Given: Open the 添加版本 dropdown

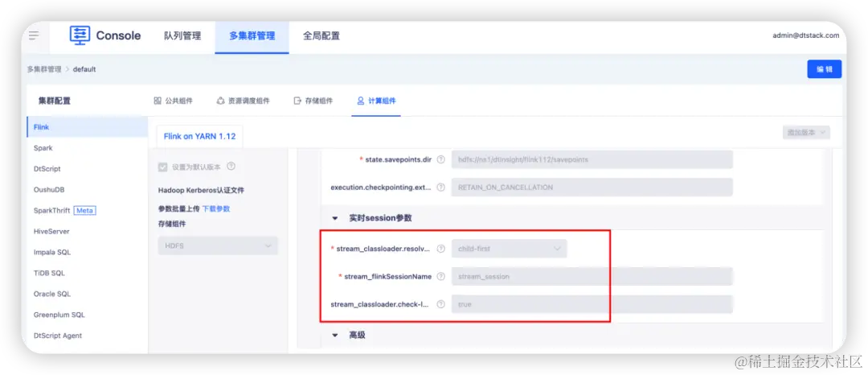Looking at the screenshot, I should [806, 133].
